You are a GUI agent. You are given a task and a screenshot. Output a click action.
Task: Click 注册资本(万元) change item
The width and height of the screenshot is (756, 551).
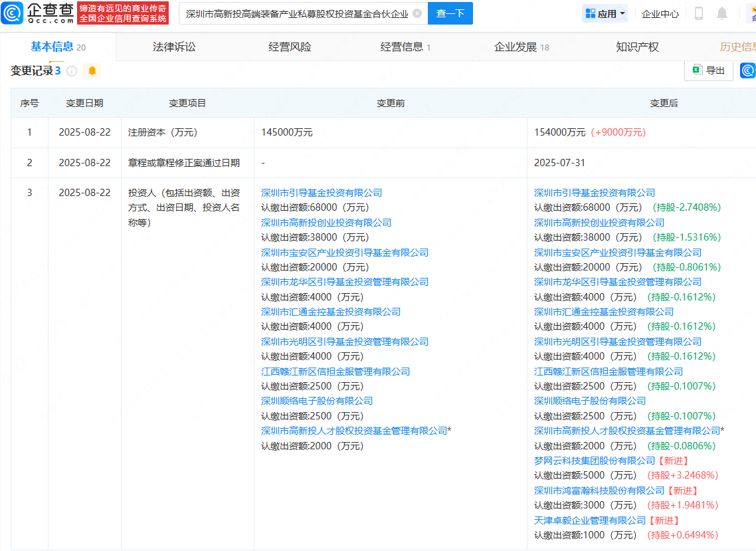pos(163,132)
